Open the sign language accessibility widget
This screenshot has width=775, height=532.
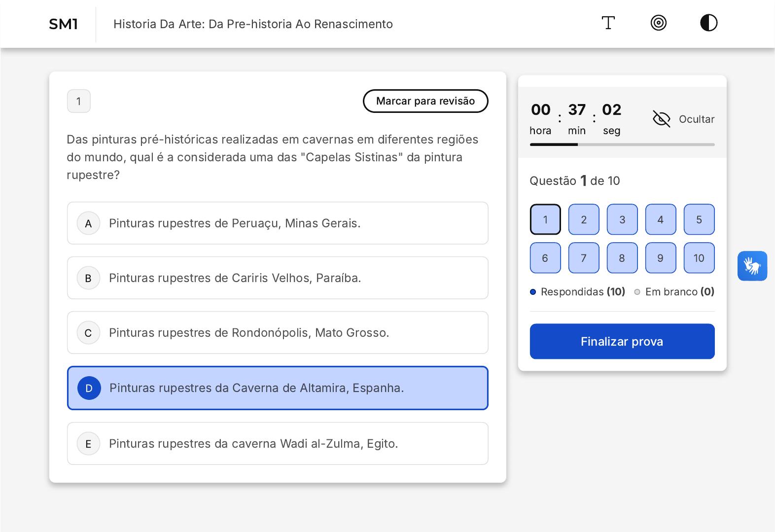[x=752, y=266]
